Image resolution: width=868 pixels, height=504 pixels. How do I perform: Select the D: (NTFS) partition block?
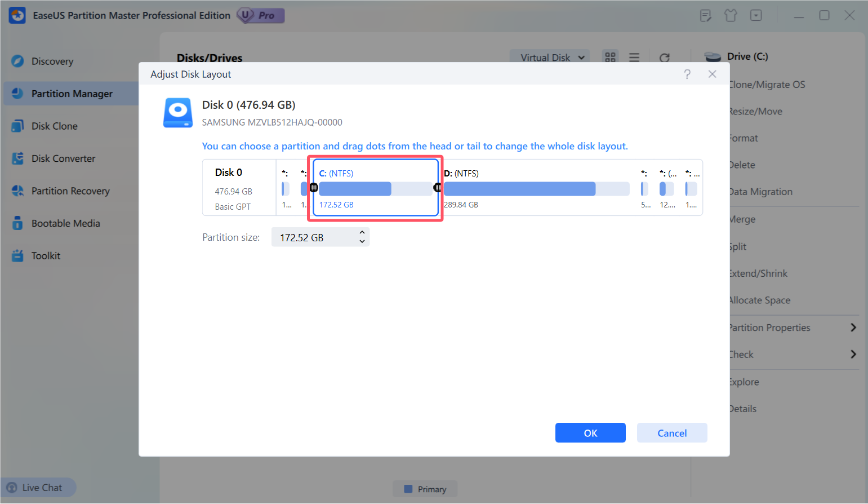coord(537,188)
